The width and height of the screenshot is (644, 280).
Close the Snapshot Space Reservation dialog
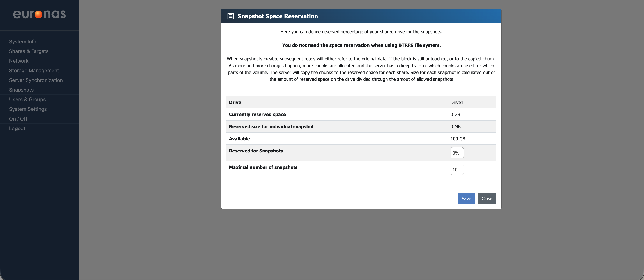pyautogui.click(x=487, y=198)
